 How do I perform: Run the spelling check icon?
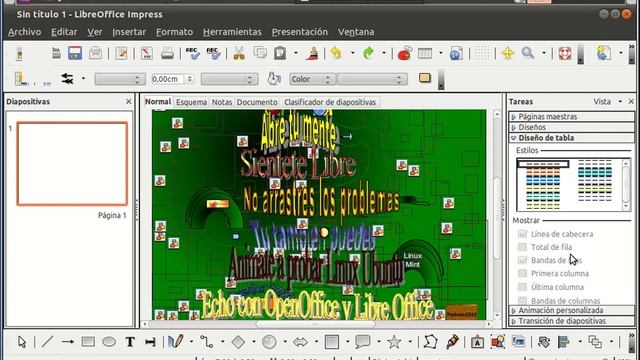pyautogui.click(x=192, y=53)
